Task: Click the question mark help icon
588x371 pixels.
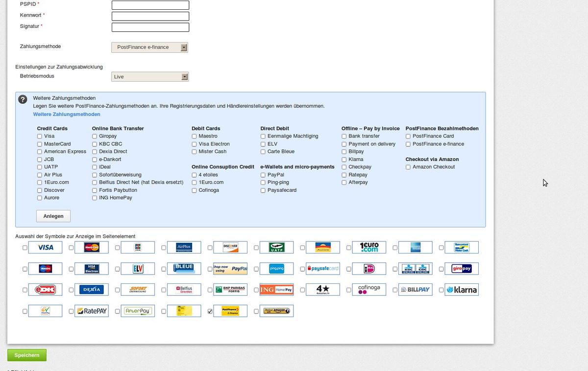Action: tap(23, 99)
